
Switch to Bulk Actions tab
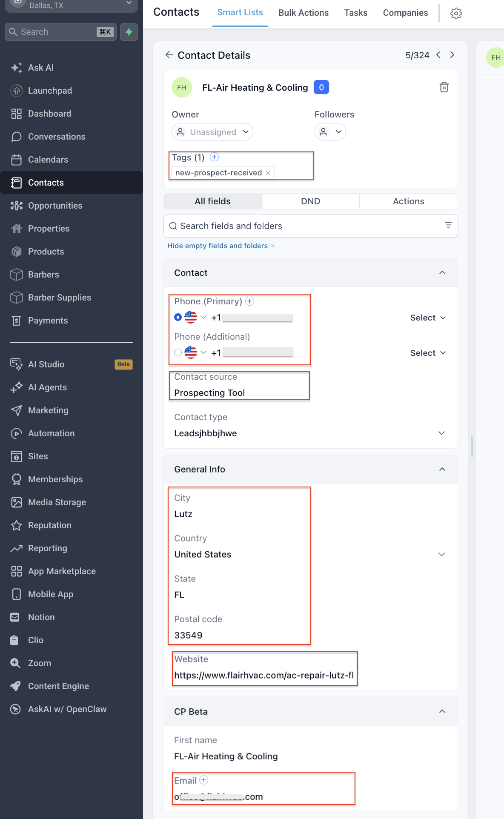click(x=304, y=13)
